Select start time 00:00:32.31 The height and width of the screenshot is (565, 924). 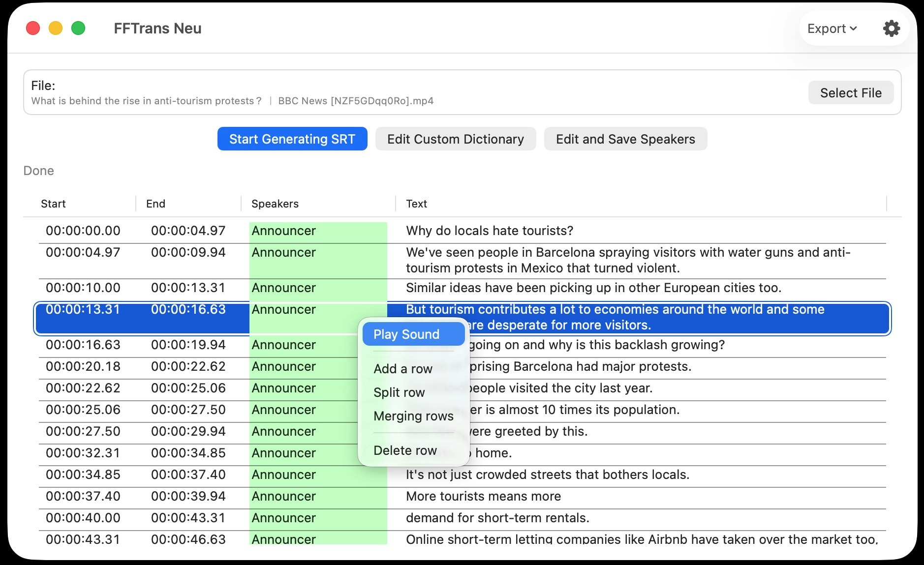83,453
